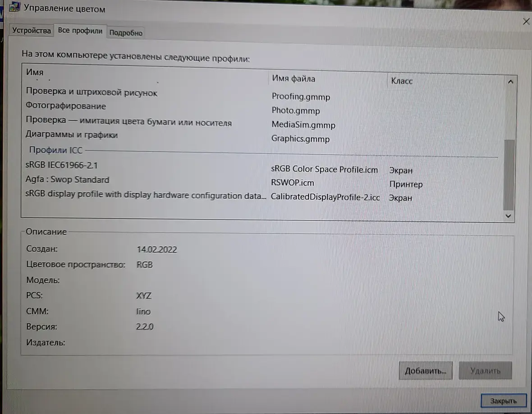Select Проверка — имитация цвета бумаги profile
The image size is (532, 414).
[128, 121]
